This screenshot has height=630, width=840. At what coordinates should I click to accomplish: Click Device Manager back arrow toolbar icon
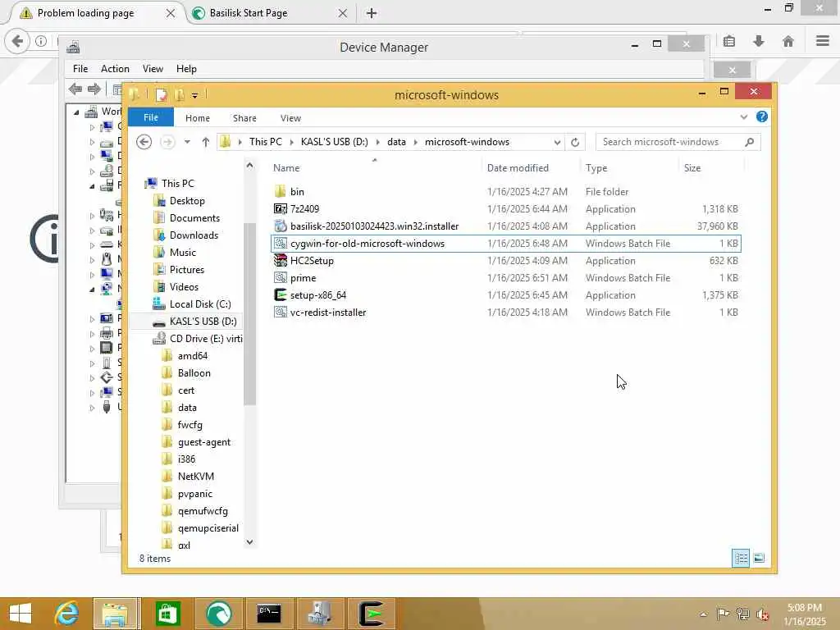click(x=75, y=89)
